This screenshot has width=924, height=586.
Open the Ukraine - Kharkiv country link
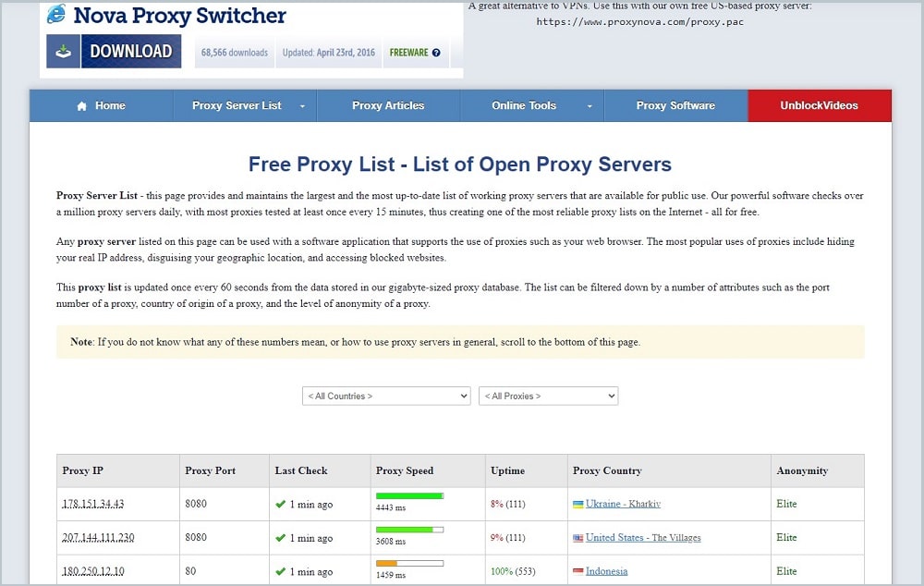(x=623, y=504)
